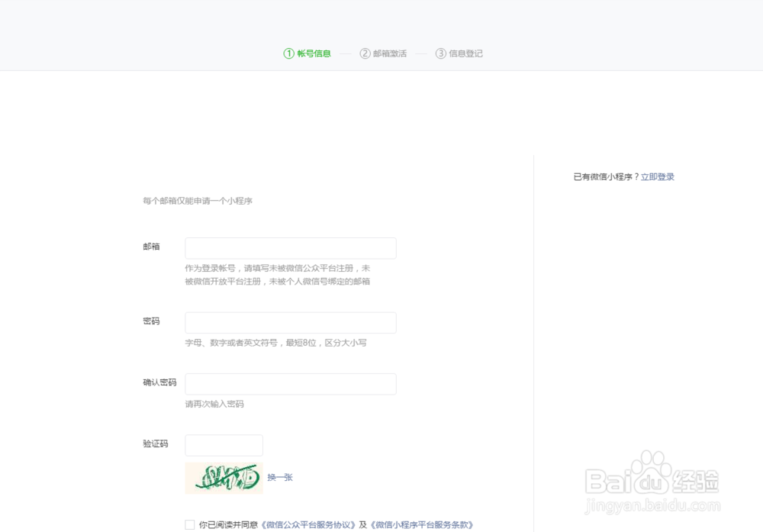Tick the agreement checkbox 你已阅读并同意

point(190,524)
